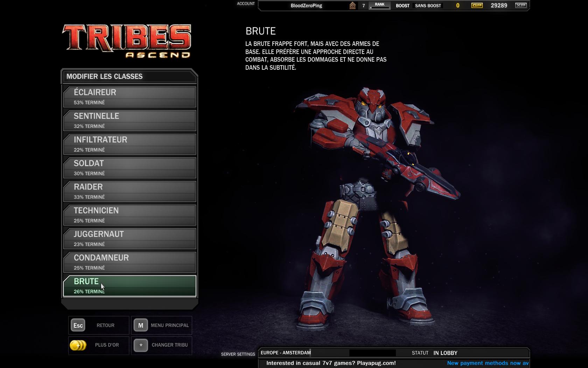The width and height of the screenshot is (588, 368).
Task: Click the Esc key icon
Action: point(78,325)
